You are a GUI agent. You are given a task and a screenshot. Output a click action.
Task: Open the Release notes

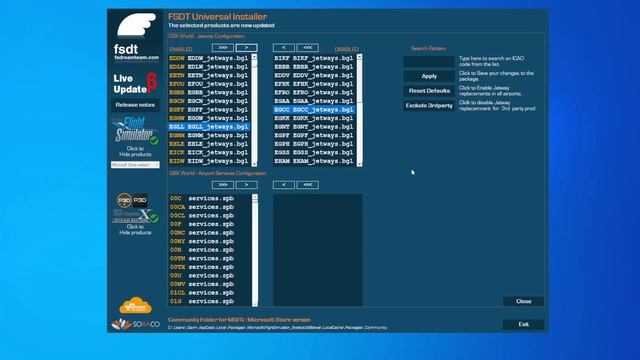pyautogui.click(x=135, y=105)
